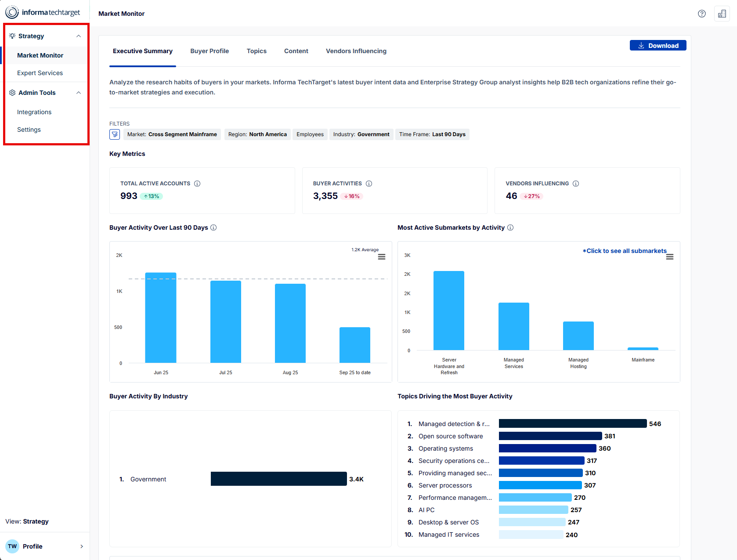Viewport: 737px width, 560px height.
Task: Click the Informa TechTarget logo
Action: tap(43, 12)
